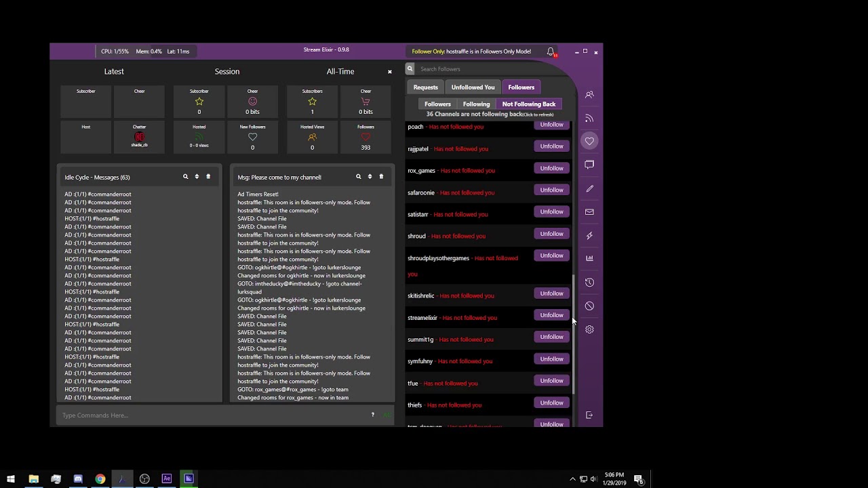Close the stats panel with X
Screen dimensions: 868x488
(390, 71)
